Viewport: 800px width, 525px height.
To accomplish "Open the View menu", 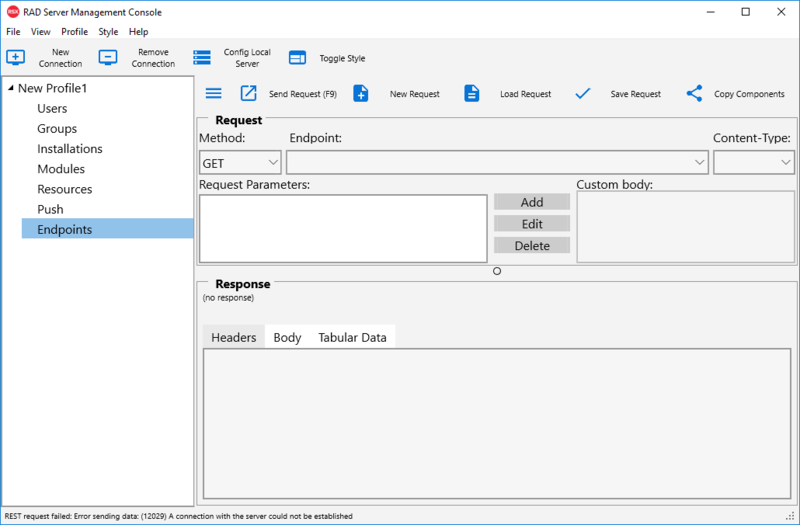I will pyautogui.click(x=41, y=32).
